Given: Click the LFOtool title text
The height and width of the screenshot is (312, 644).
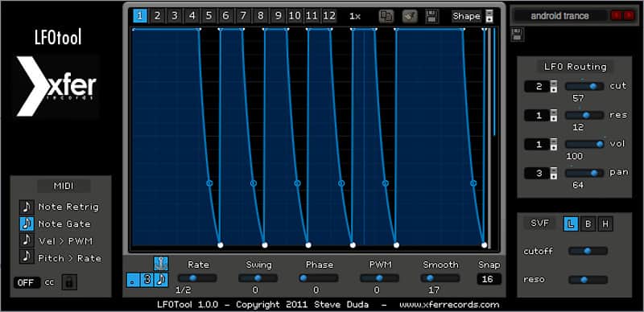Looking at the screenshot, I should tap(58, 38).
